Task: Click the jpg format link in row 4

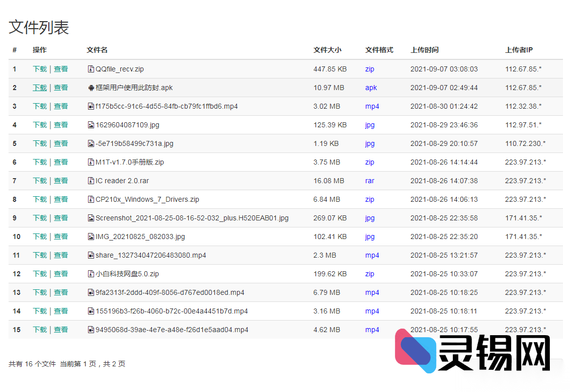Action: click(x=369, y=124)
